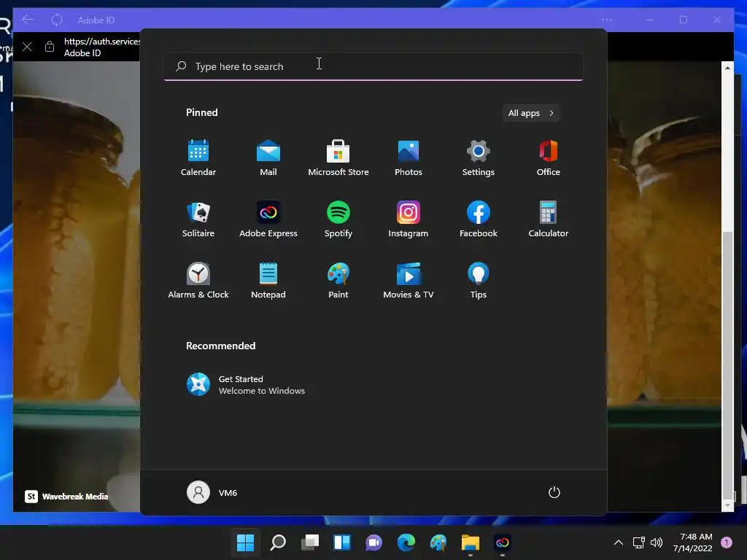The width and height of the screenshot is (747, 560).
Task: Click the Windows Start button on taskbar
Action: [x=245, y=542]
